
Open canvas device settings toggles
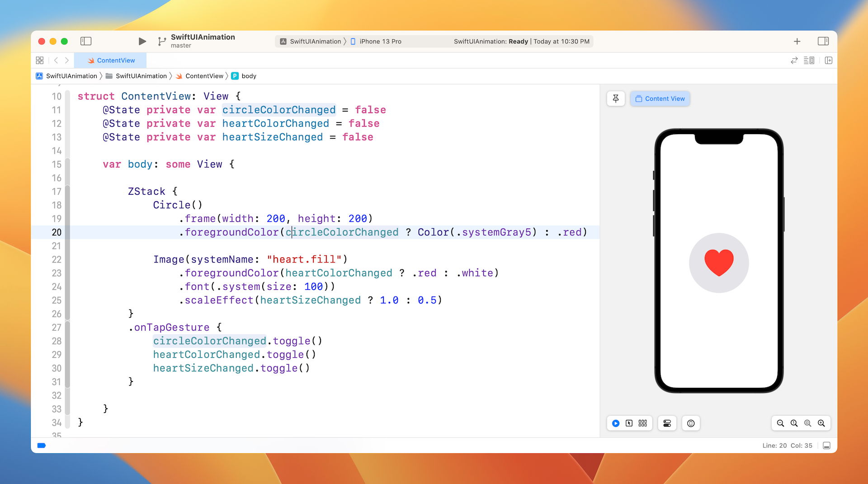tap(667, 423)
